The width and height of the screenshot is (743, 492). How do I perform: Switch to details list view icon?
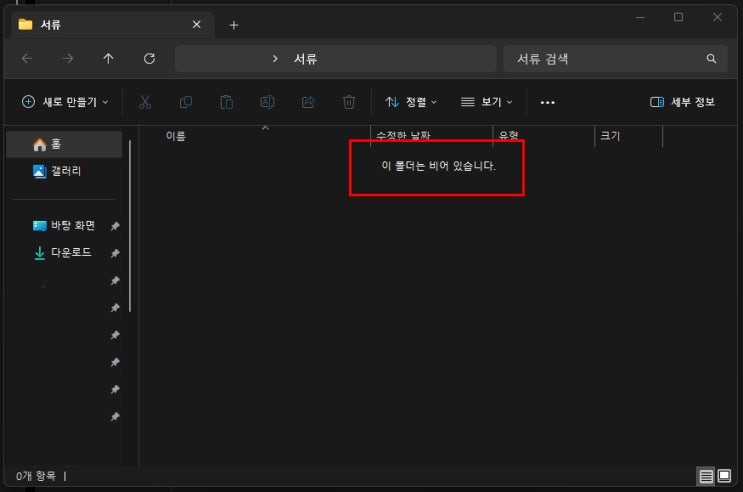(706, 476)
